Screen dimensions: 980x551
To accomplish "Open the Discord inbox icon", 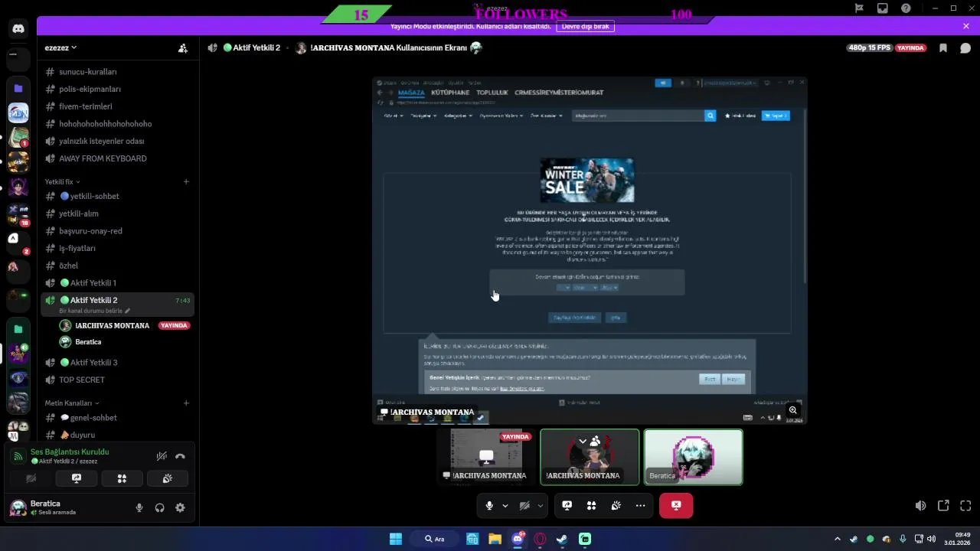I will 883,8.
